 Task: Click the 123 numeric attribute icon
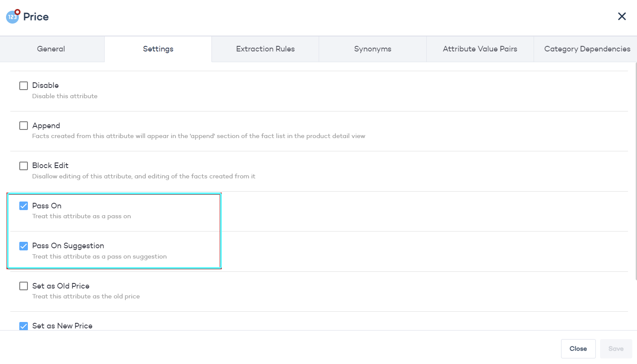tap(12, 17)
